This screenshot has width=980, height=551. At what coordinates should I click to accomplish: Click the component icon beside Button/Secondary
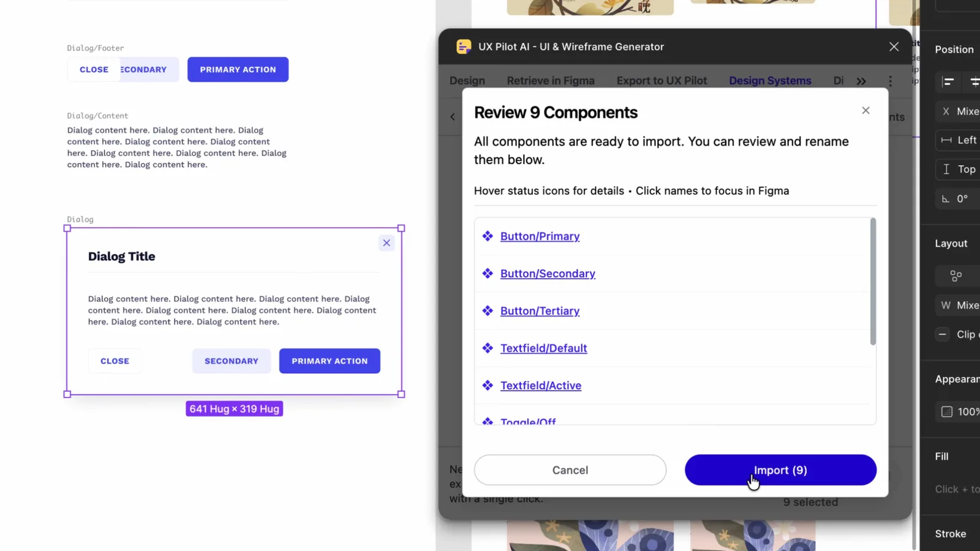pos(488,273)
